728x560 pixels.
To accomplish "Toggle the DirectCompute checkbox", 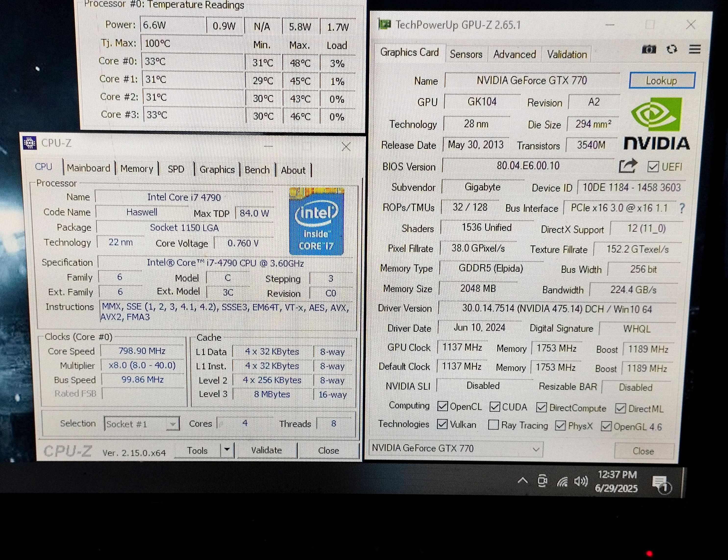I will tap(541, 407).
